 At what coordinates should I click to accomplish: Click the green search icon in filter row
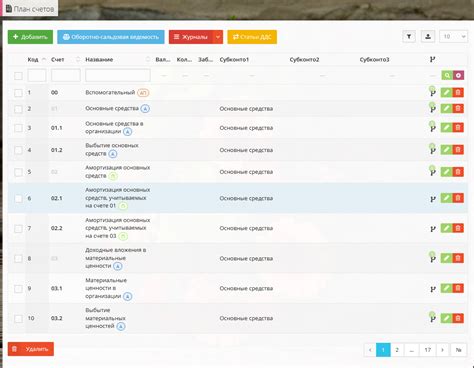tap(447, 75)
